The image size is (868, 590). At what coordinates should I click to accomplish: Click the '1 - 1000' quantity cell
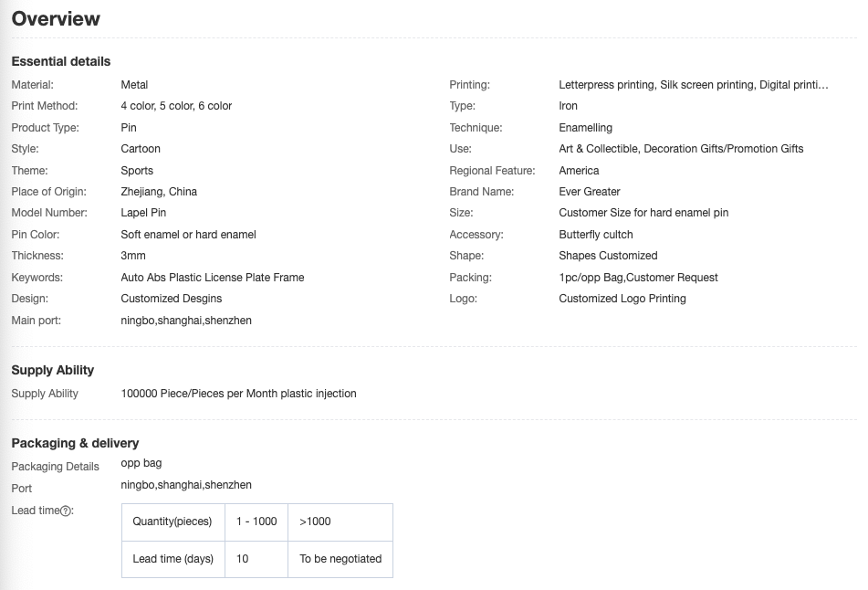coord(256,522)
